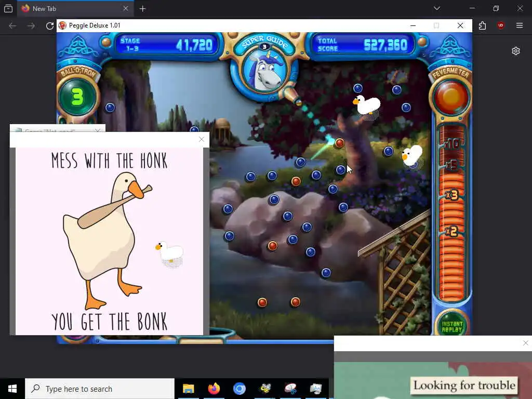Viewport: 532px width, 399px height.
Task: Click the Ball-O-Tron green ball counter
Action: (78, 97)
